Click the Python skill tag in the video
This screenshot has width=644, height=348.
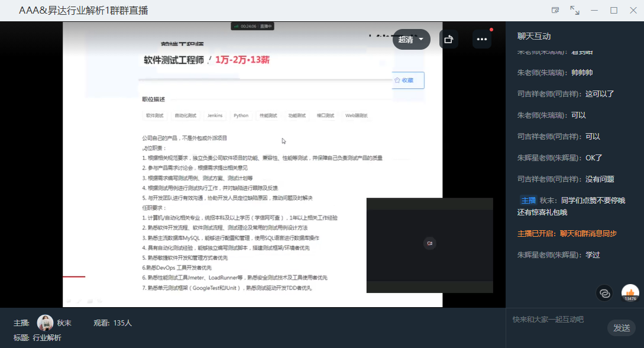tap(241, 116)
